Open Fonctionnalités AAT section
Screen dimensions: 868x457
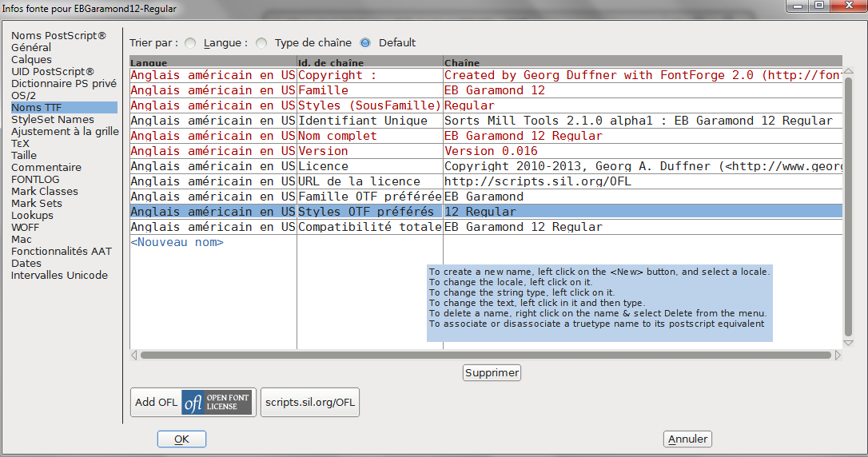pos(62,251)
